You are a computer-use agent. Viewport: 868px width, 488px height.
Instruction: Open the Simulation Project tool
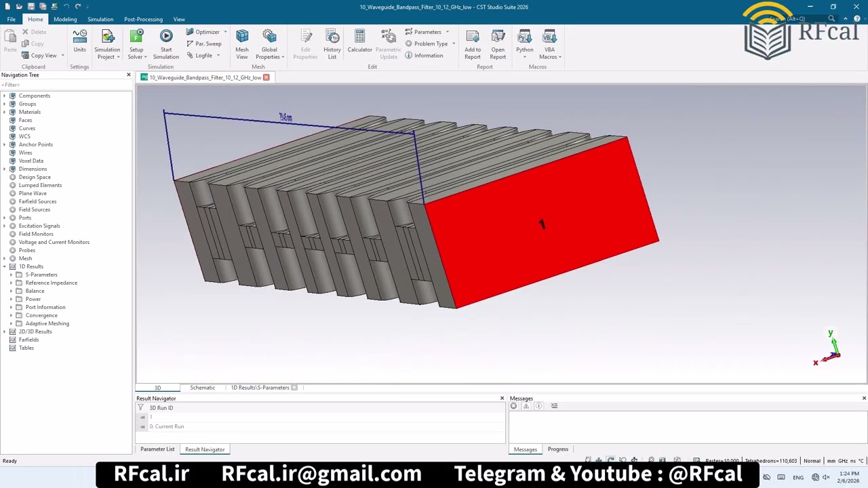click(107, 43)
